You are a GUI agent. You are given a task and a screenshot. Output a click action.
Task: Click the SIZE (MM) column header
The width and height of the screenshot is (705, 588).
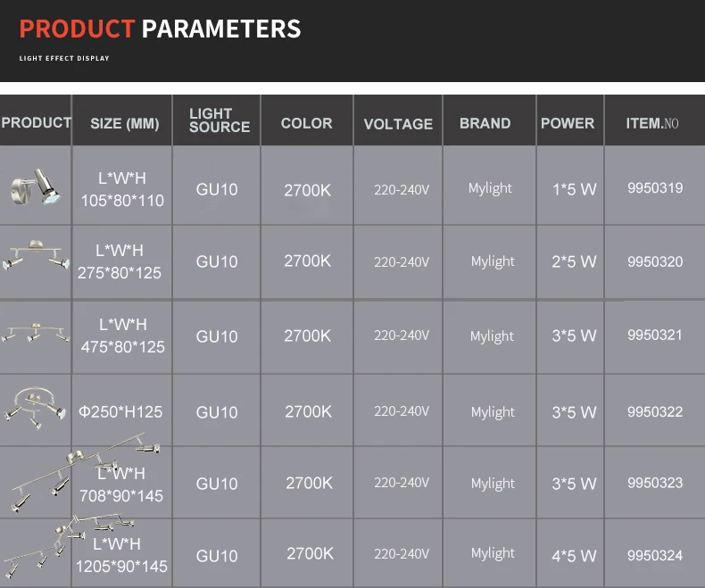tap(124, 124)
